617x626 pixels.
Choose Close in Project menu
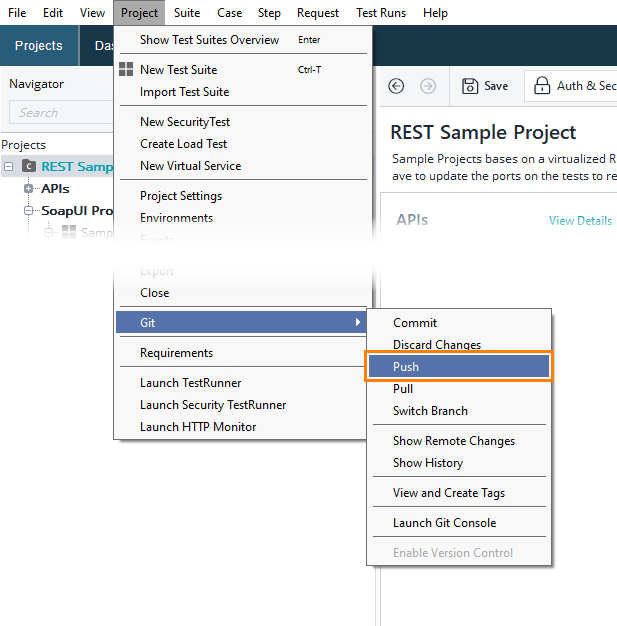pyautogui.click(x=242, y=293)
